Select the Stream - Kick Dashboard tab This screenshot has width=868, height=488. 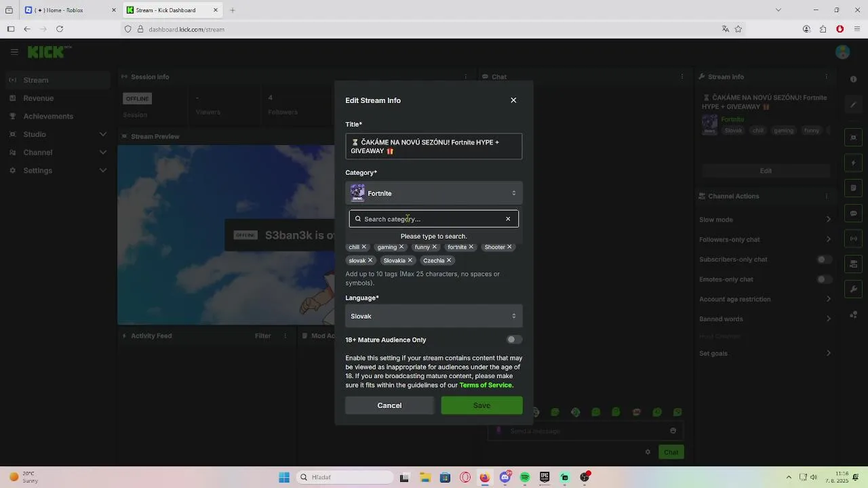click(x=172, y=10)
